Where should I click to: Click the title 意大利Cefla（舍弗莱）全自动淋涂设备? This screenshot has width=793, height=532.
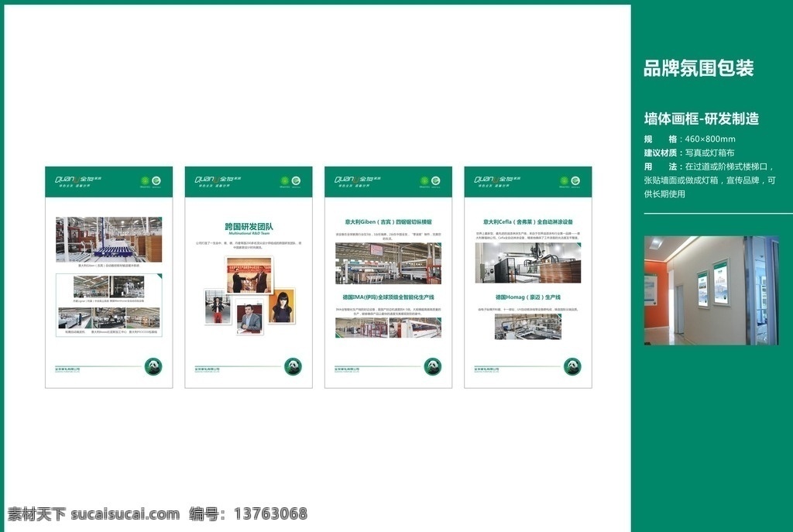pyautogui.click(x=528, y=221)
